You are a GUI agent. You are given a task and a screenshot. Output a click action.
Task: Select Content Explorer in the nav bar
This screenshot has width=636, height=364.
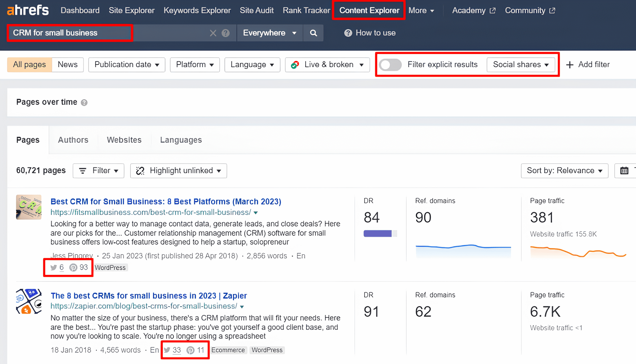click(x=369, y=10)
